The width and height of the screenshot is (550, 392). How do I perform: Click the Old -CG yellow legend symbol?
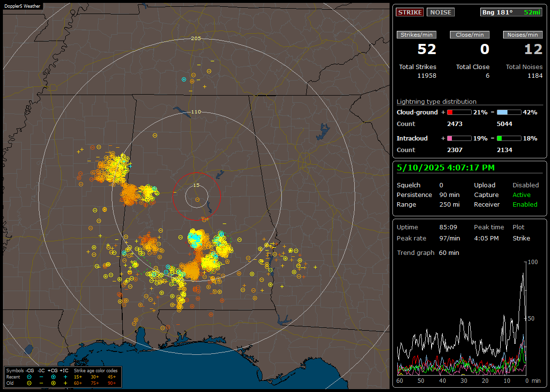[29, 383]
